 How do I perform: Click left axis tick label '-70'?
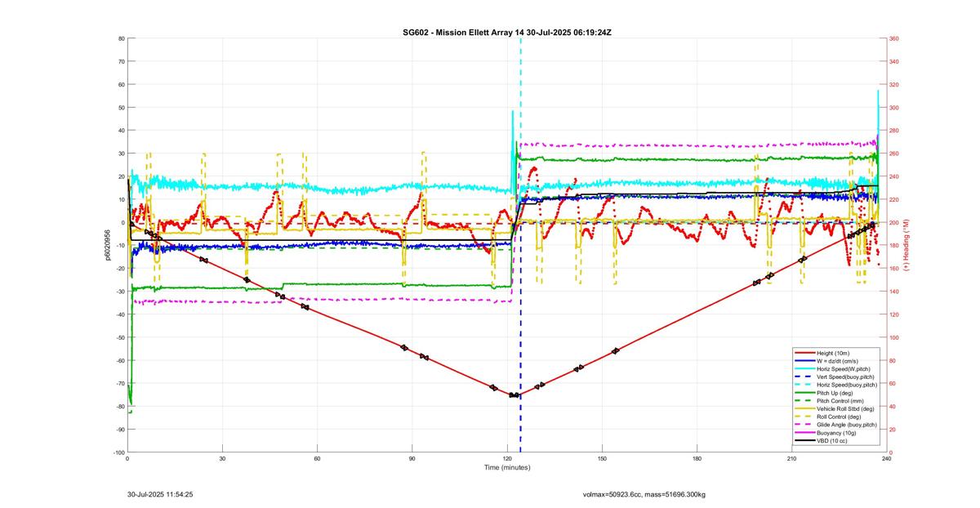(x=119, y=383)
